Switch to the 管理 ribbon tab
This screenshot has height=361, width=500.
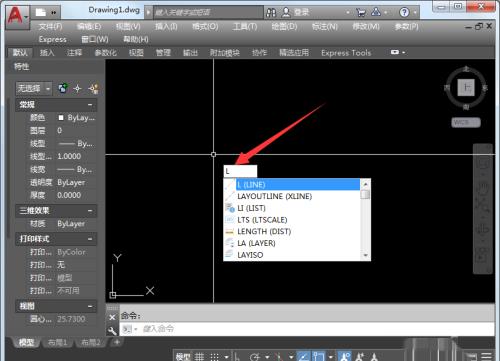pyautogui.click(x=163, y=53)
